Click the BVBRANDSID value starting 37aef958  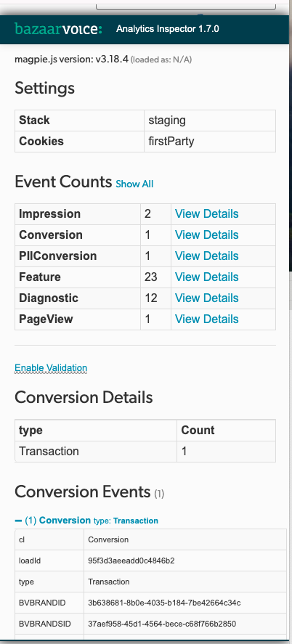click(x=162, y=624)
